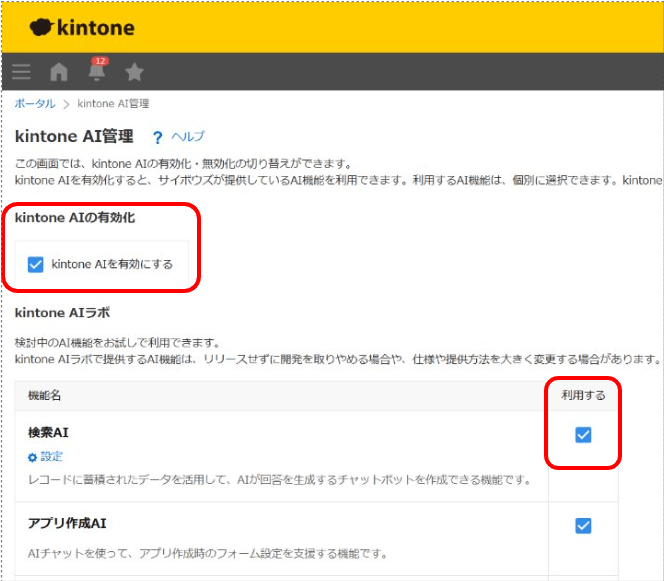This screenshot has height=581, width=664.
Task: Toggle the kintone AIを有効にする checkbox
Action: click(36, 265)
